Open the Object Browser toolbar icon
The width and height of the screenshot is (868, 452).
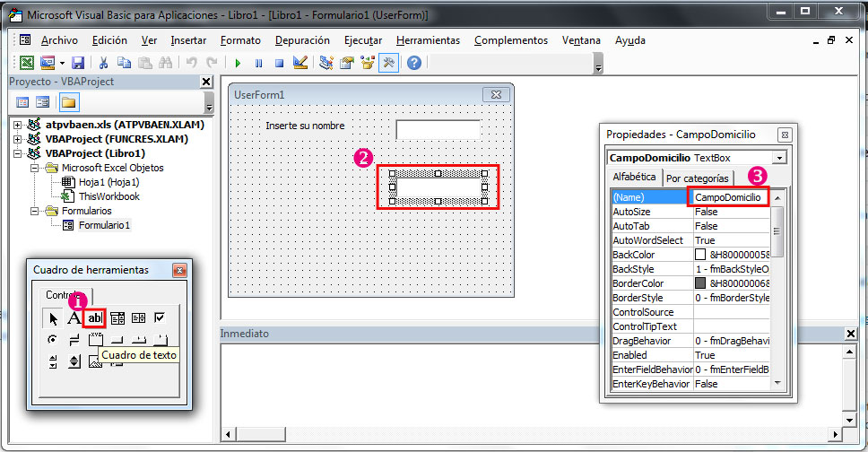coord(368,63)
